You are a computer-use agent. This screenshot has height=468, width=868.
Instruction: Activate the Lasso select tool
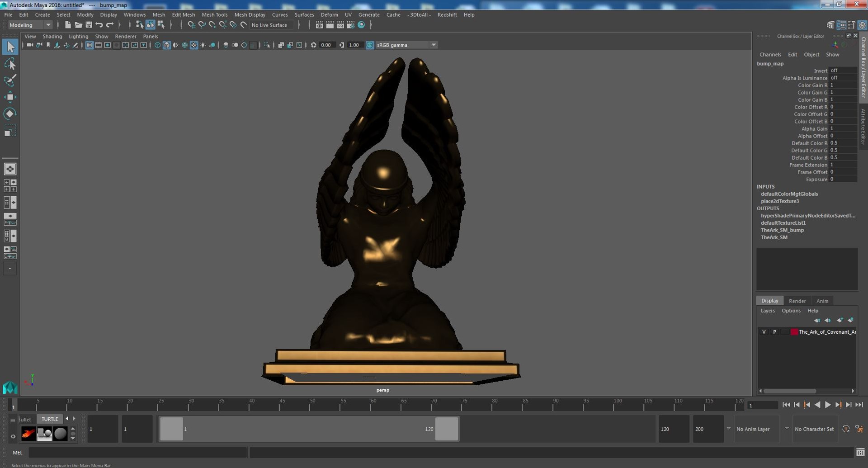pyautogui.click(x=10, y=64)
